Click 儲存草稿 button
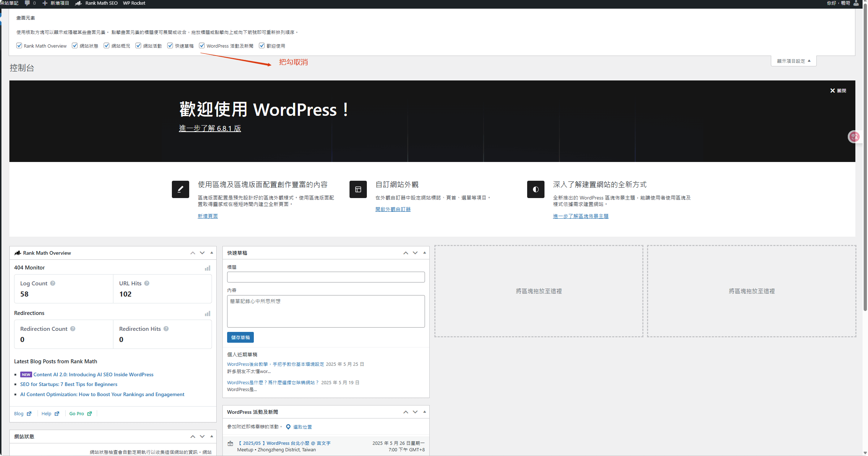This screenshot has width=868, height=456. [240, 337]
